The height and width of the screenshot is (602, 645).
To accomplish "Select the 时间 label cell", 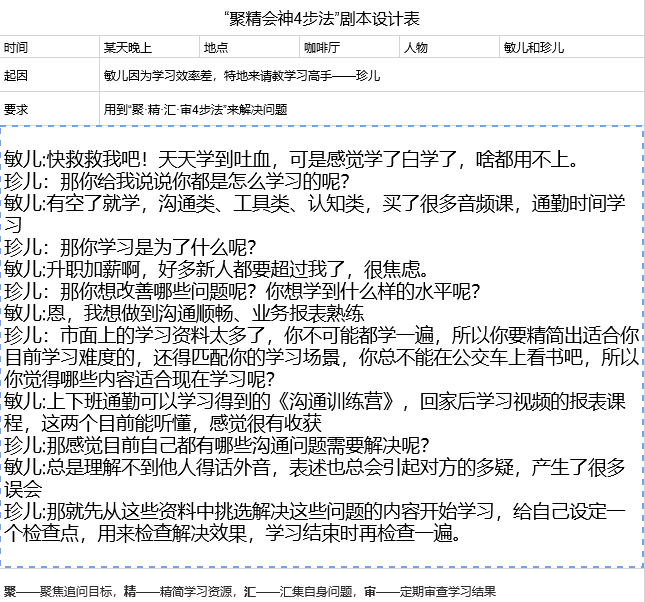I will (49, 47).
